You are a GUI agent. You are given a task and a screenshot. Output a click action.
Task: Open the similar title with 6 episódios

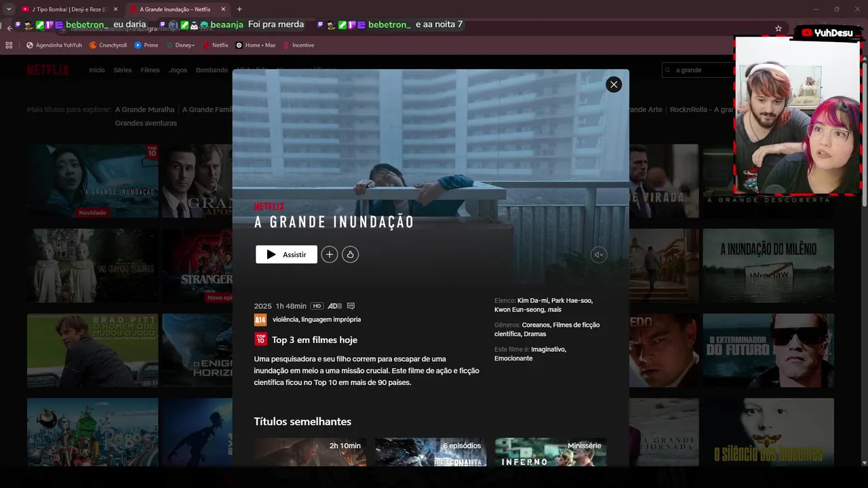(431, 452)
